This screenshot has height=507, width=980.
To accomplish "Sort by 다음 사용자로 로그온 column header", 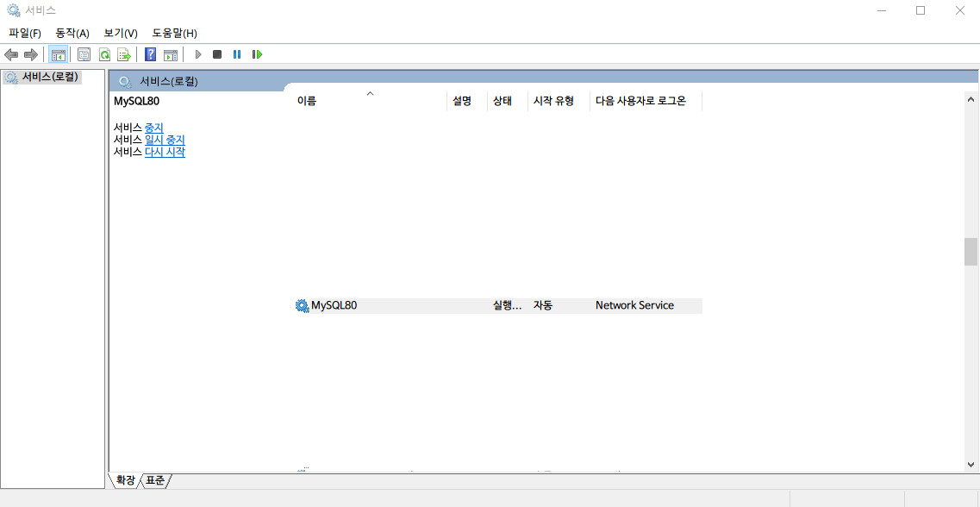I will pos(646,101).
